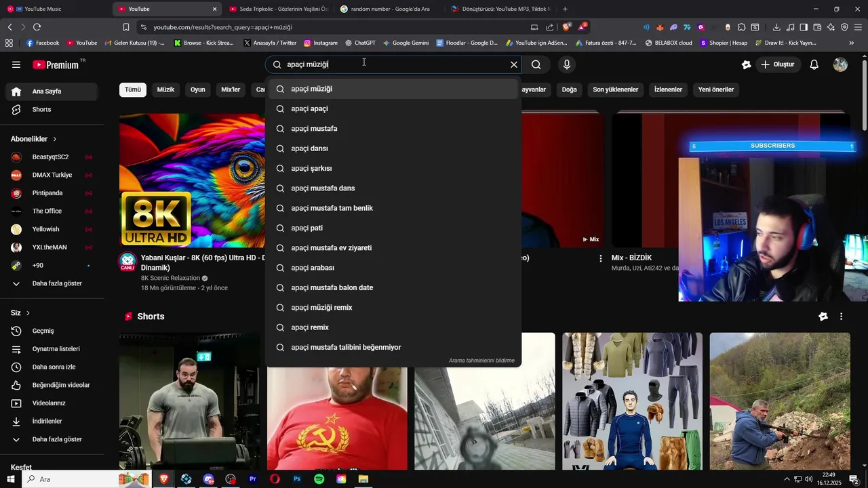Switch to random number Google browser tab
This screenshot has width=868, height=488.
pos(390,9)
